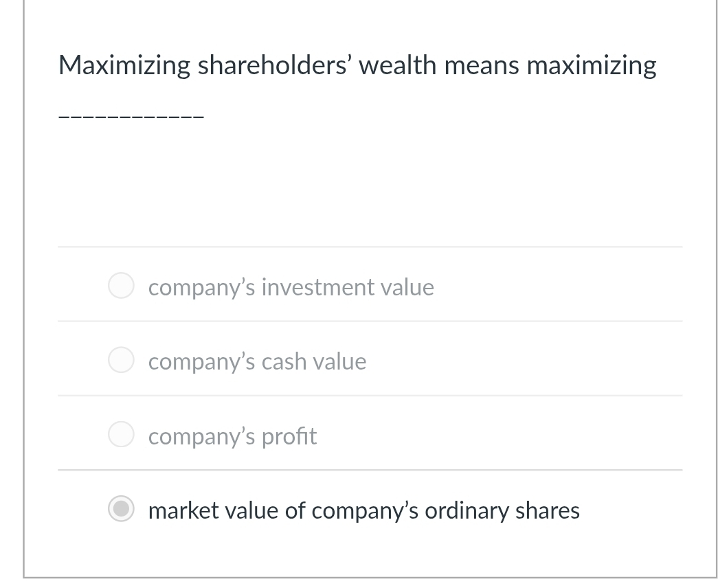
Task: Click the word "investment" in the first option
Action: pyautogui.click(x=319, y=287)
